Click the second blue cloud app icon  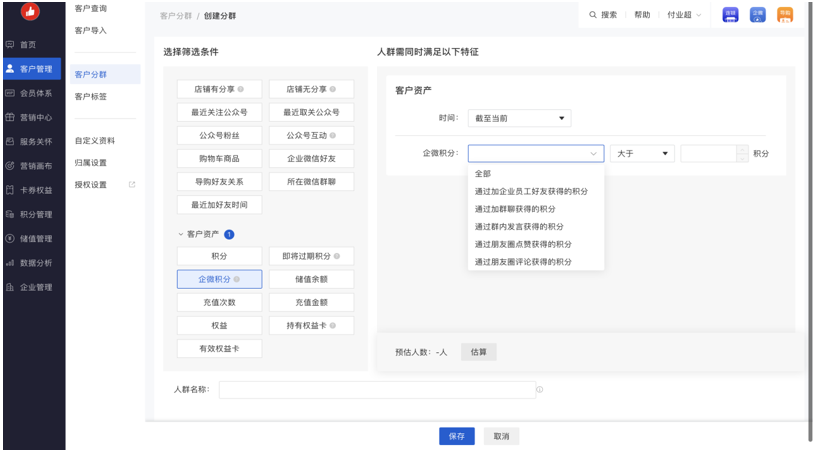pyautogui.click(x=757, y=15)
